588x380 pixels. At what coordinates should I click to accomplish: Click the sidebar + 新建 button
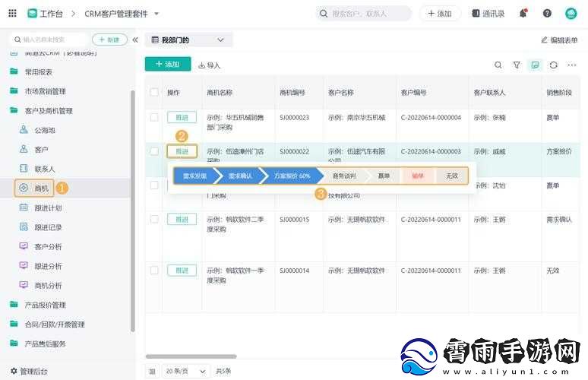coord(109,40)
